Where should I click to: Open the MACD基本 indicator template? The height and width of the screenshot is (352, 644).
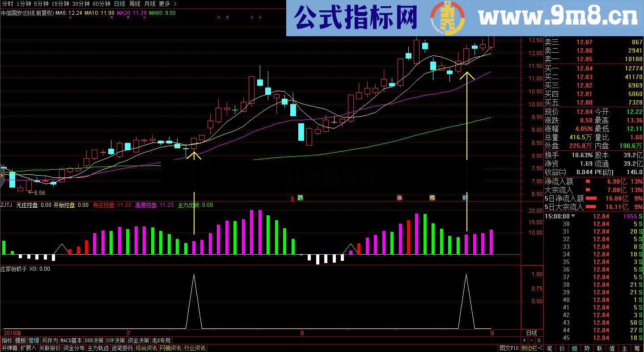pyautogui.click(x=72, y=340)
